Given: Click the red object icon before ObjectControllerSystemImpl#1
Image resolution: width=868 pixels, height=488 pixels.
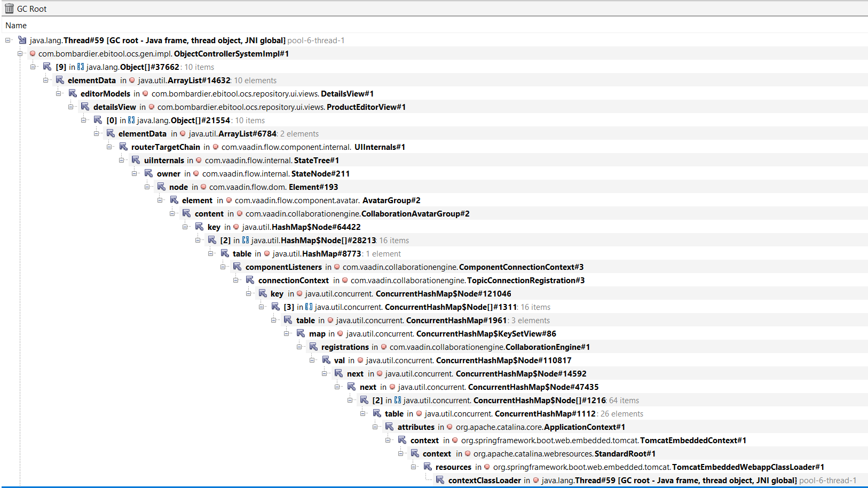Looking at the screenshot, I should 33,53.
